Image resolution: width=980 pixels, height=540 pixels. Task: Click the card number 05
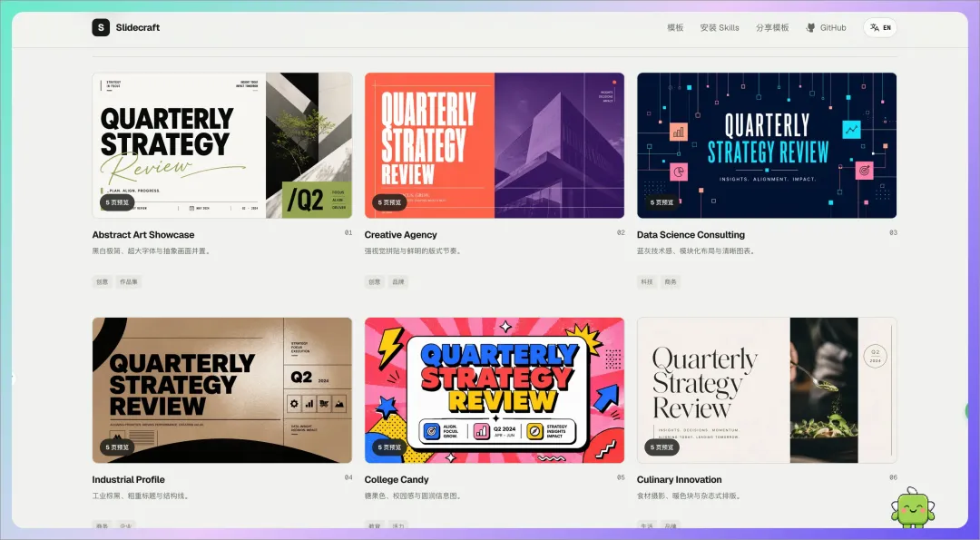621,477
